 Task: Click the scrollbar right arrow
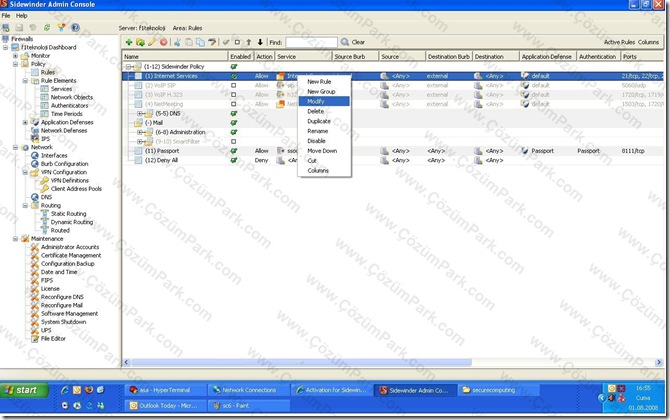coord(658,362)
